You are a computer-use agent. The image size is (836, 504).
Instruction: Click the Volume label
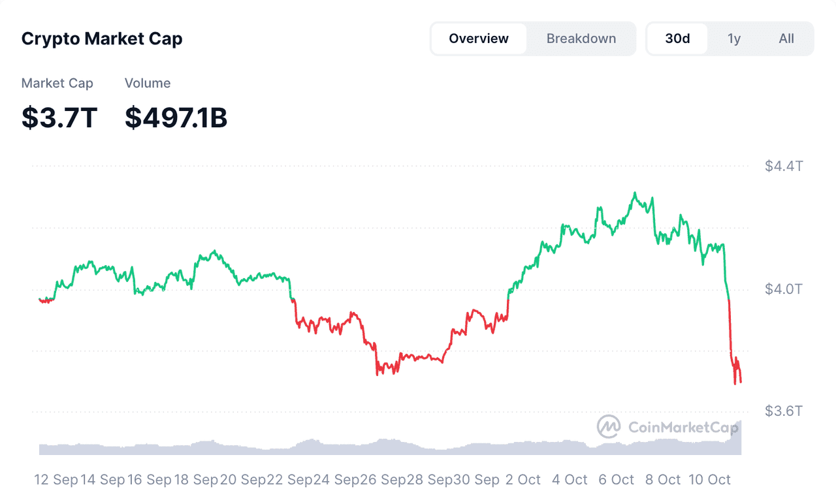(148, 83)
